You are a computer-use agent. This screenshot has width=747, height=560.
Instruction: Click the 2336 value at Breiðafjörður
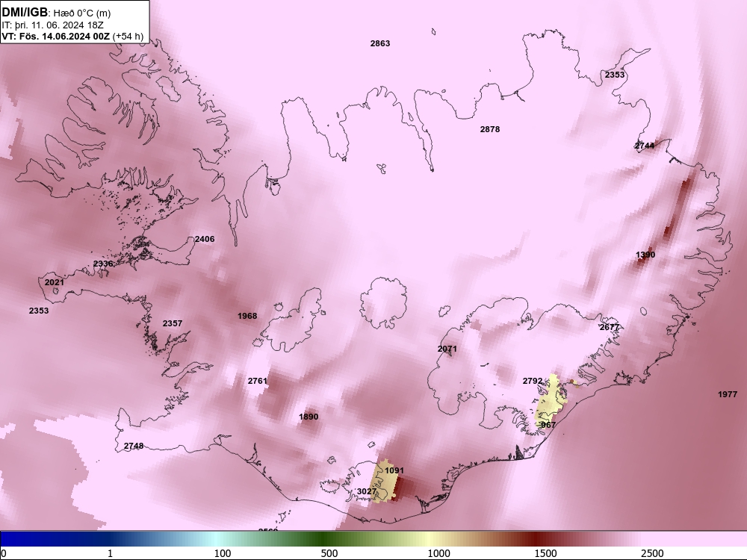pyautogui.click(x=103, y=264)
